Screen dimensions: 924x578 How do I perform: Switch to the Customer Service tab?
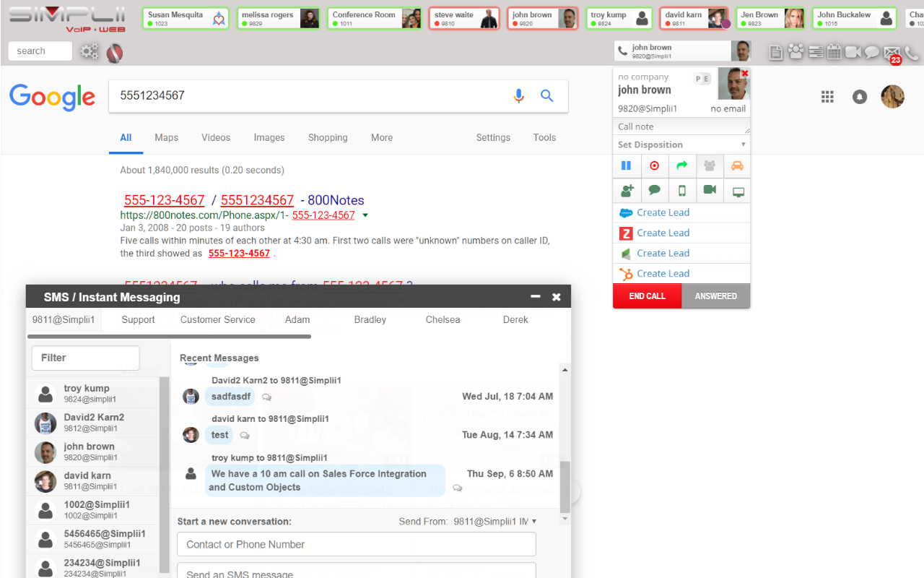point(218,319)
